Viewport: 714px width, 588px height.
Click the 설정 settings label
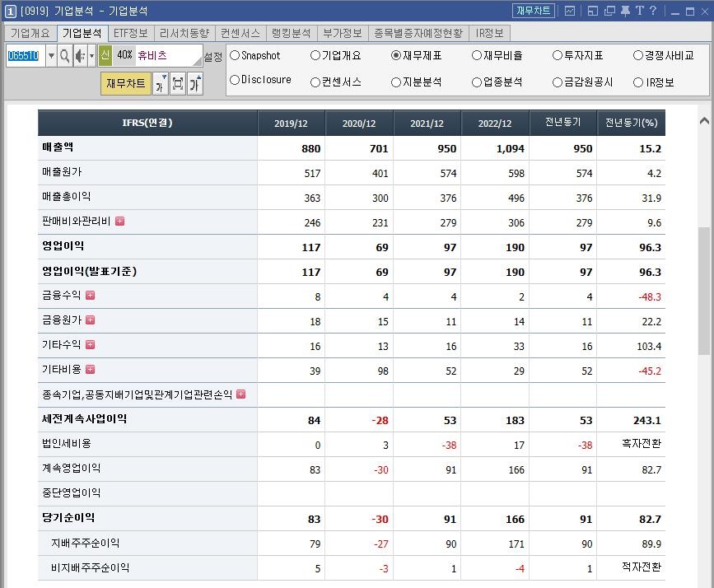click(x=213, y=57)
